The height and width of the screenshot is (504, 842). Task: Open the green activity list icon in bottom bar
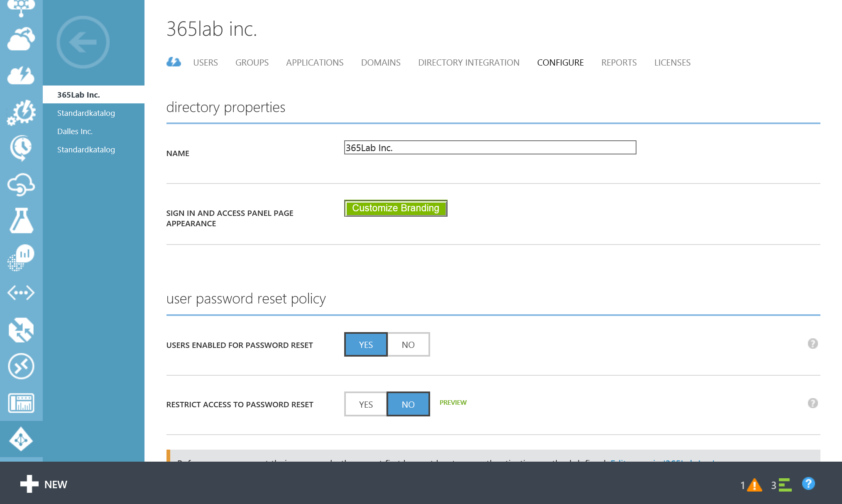[x=784, y=485]
